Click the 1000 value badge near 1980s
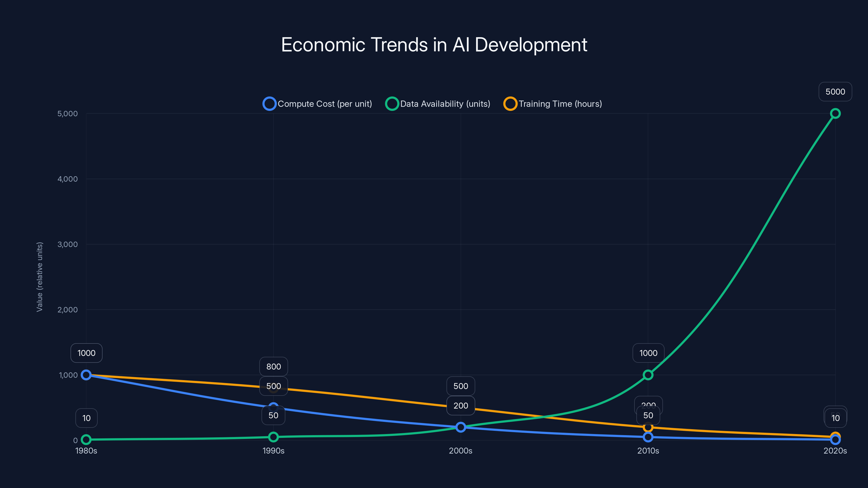This screenshot has height=488, width=868. click(86, 353)
